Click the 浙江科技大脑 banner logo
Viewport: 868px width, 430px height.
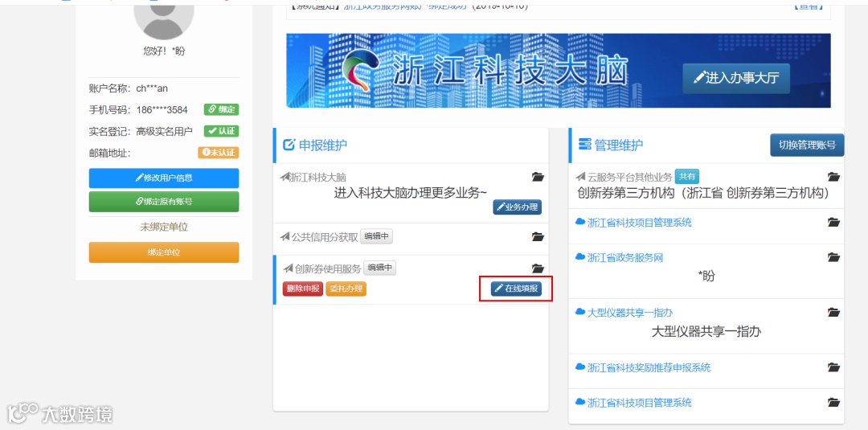pos(362,70)
